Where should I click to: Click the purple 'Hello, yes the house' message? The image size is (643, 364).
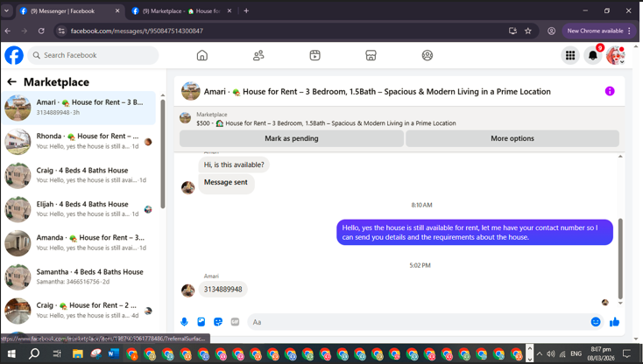pos(475,232)
